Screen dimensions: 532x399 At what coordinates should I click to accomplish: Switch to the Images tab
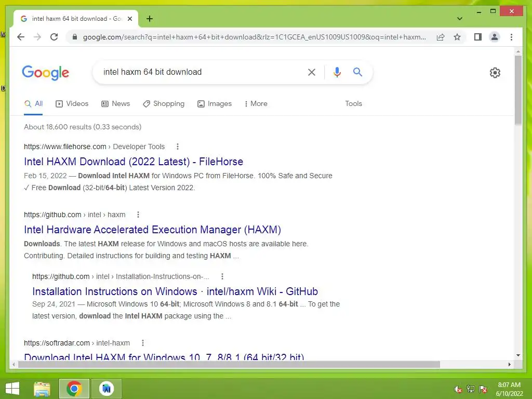click(x=215, y=104)
